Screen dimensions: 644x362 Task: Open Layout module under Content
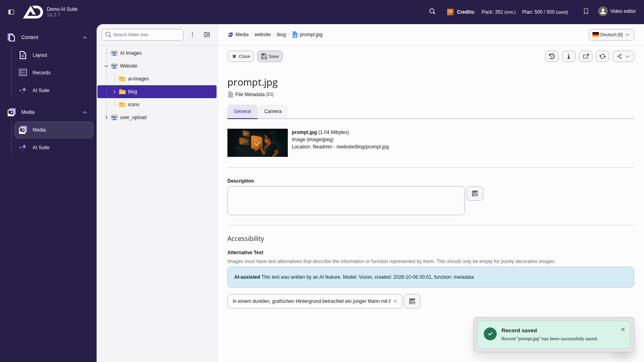pos(54,55)
